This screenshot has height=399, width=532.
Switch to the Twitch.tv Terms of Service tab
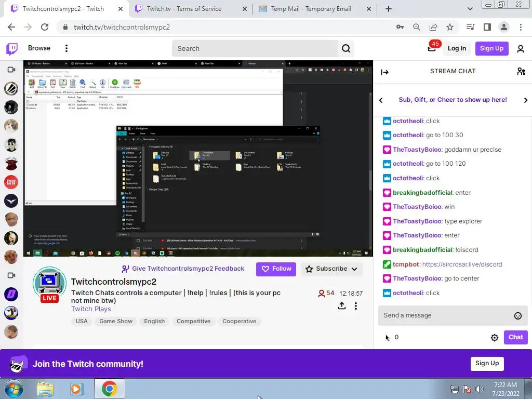pyautogui.click(x=191, y=9)
